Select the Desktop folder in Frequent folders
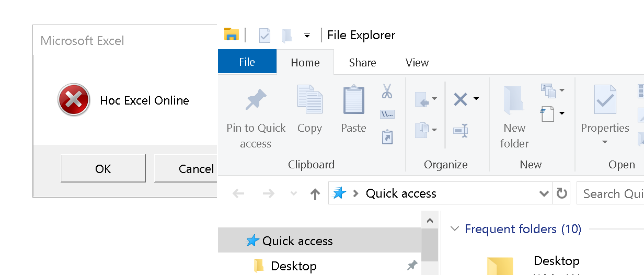Viewport: 644px width, 275px height. [533, 264]
